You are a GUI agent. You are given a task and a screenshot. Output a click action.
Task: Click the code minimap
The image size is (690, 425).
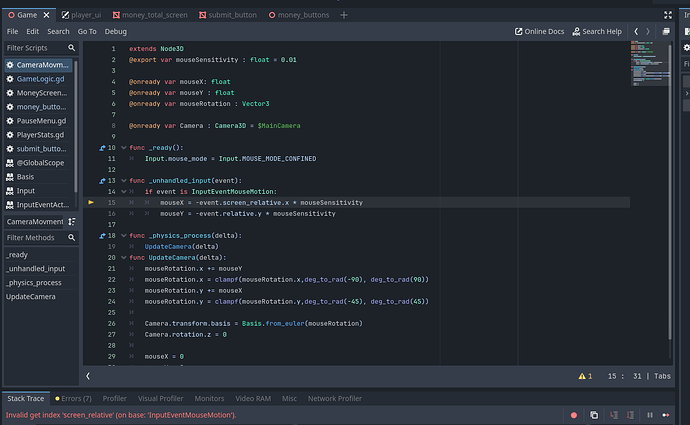point(649,64)
